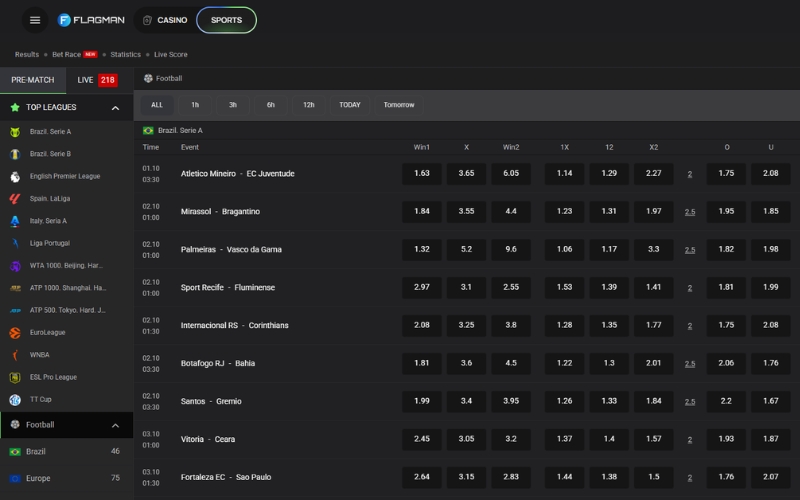This screenshot has width=800, height=500.
Task: Open total line 2.5 for Botafogo RJ match
Action: [x=690, y=364]
